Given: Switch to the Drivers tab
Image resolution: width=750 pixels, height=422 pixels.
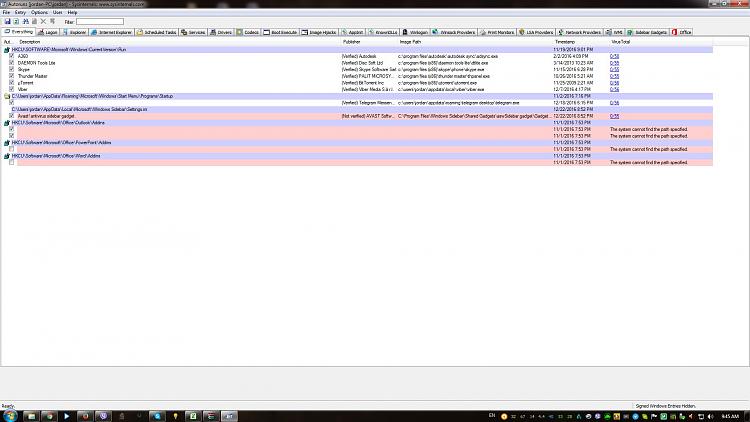Looking at the screenshot, I should [221, 32].
